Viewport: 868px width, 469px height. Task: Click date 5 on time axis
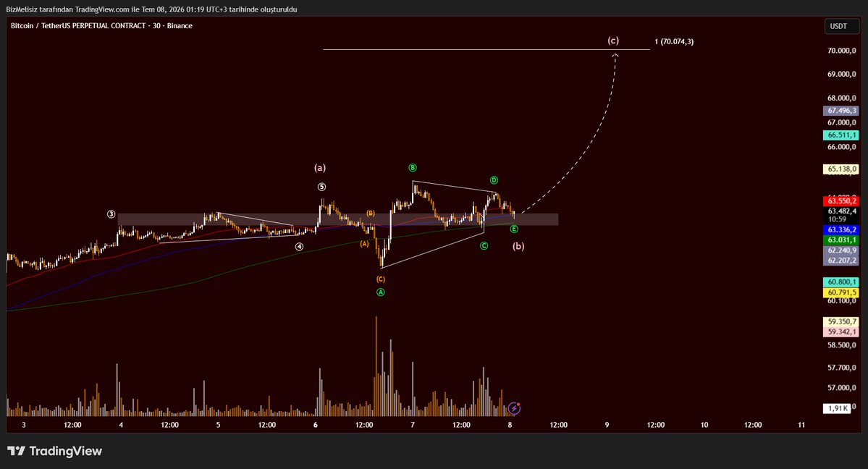coord(218,425)
